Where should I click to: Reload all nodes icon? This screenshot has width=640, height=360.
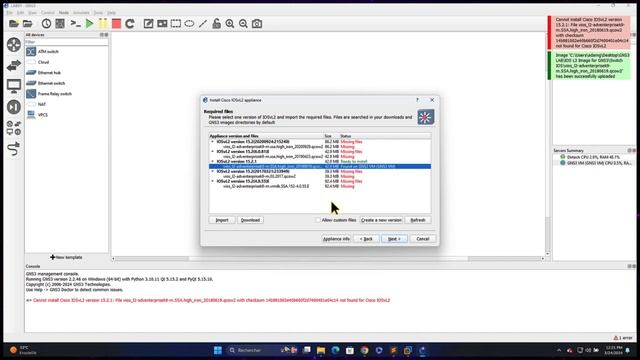(x=130, y=24)
